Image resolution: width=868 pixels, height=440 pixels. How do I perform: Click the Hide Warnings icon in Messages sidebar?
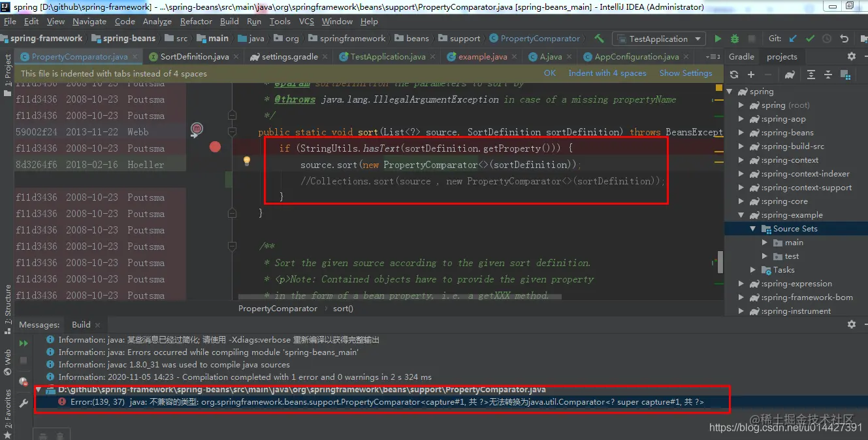click(24, 382)
